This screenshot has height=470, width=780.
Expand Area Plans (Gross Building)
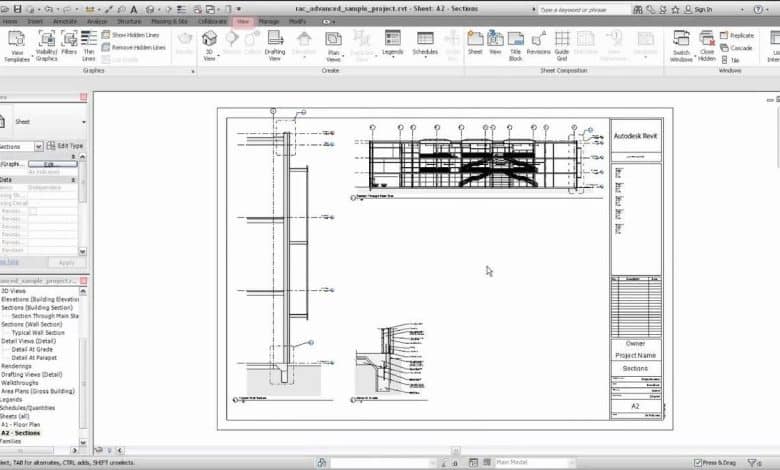(x=38, y=391)
